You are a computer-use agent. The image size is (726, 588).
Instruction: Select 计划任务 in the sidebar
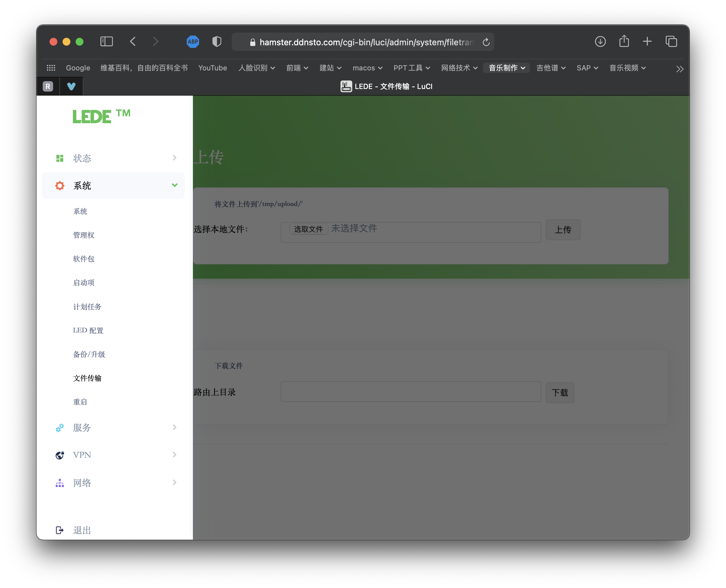87,307
